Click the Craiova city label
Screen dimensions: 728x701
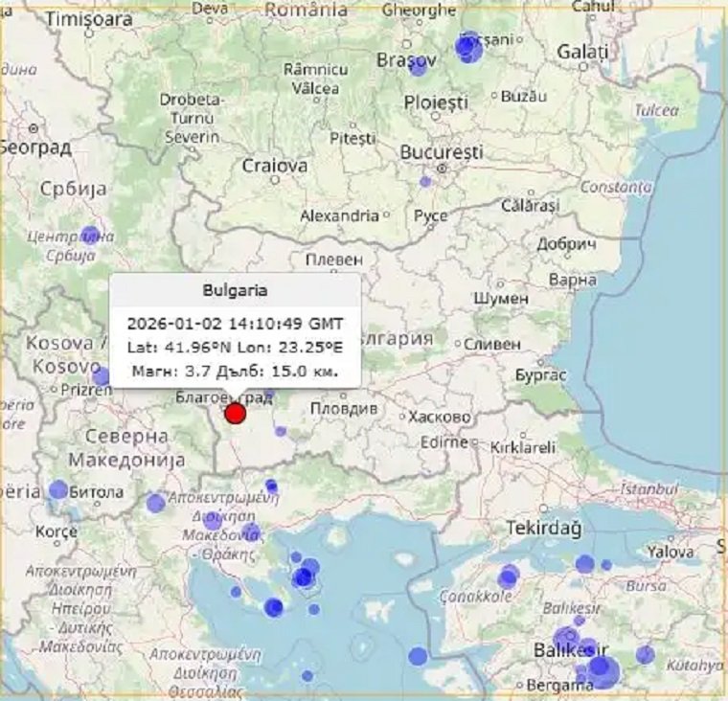275,166
